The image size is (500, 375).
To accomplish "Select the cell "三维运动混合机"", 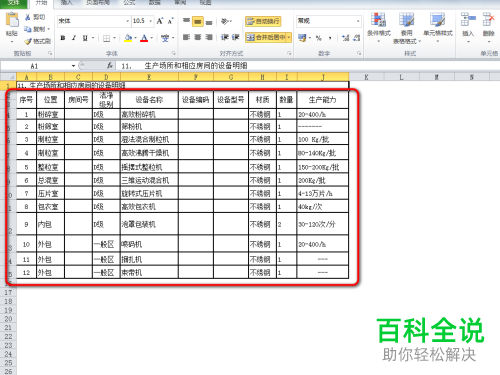I will 149,180.
